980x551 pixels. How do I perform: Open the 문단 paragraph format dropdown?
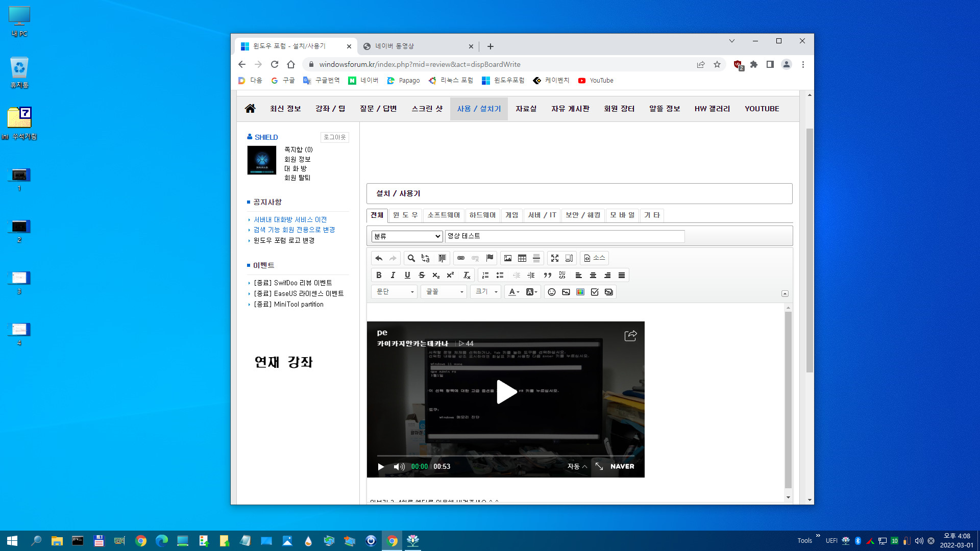395,292
